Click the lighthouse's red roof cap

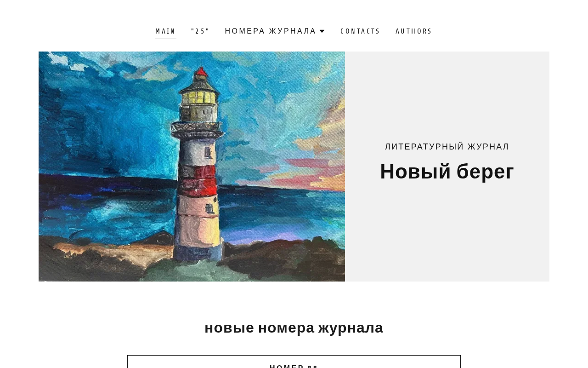point(201,72)
